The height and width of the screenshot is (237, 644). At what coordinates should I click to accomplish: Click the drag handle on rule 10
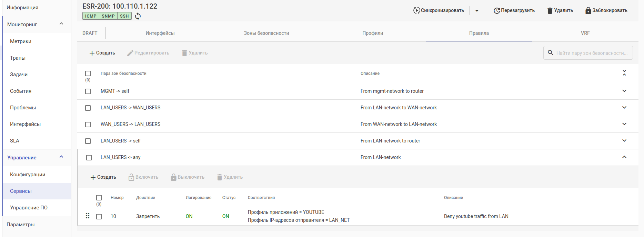pos(88,216)
